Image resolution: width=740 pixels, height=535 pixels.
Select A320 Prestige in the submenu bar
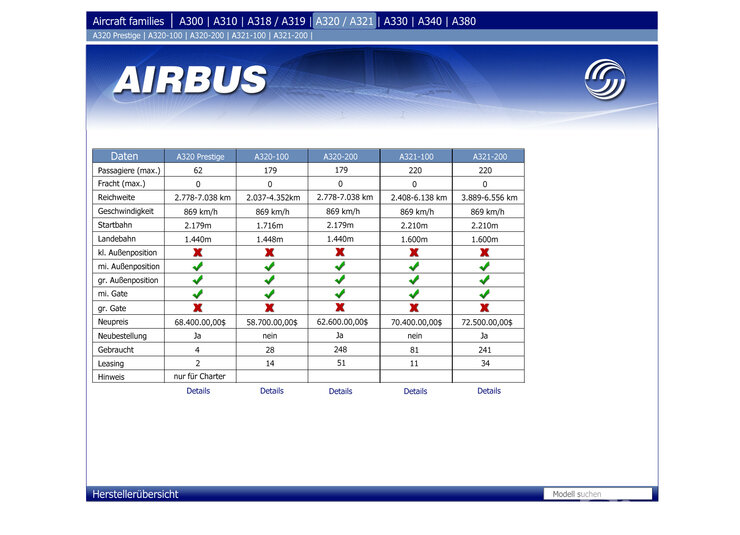click(117, 35)
